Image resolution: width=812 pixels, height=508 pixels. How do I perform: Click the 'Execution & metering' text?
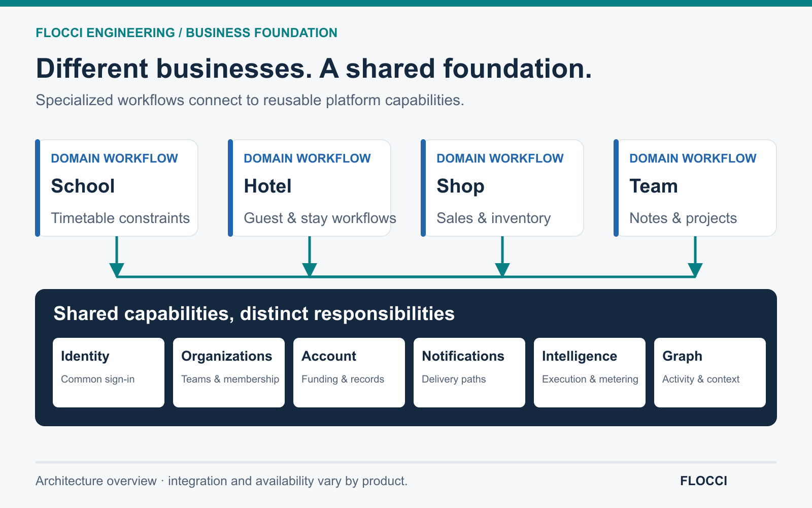coord(590,379)
